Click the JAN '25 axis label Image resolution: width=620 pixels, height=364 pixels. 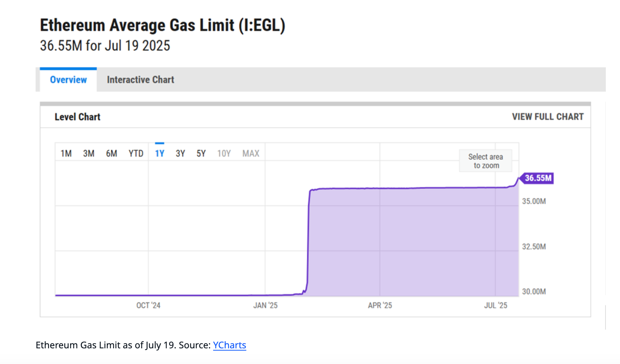click(x=265, y=305)
